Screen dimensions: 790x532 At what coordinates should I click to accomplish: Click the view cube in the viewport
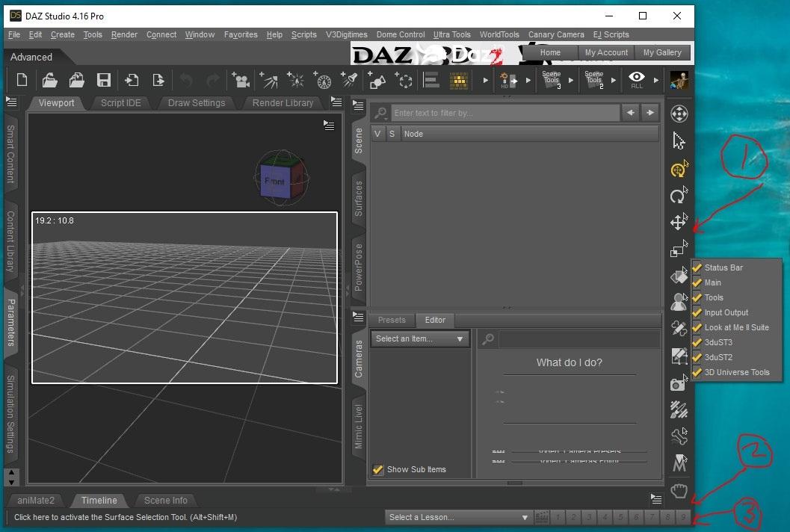pos(274,181)
